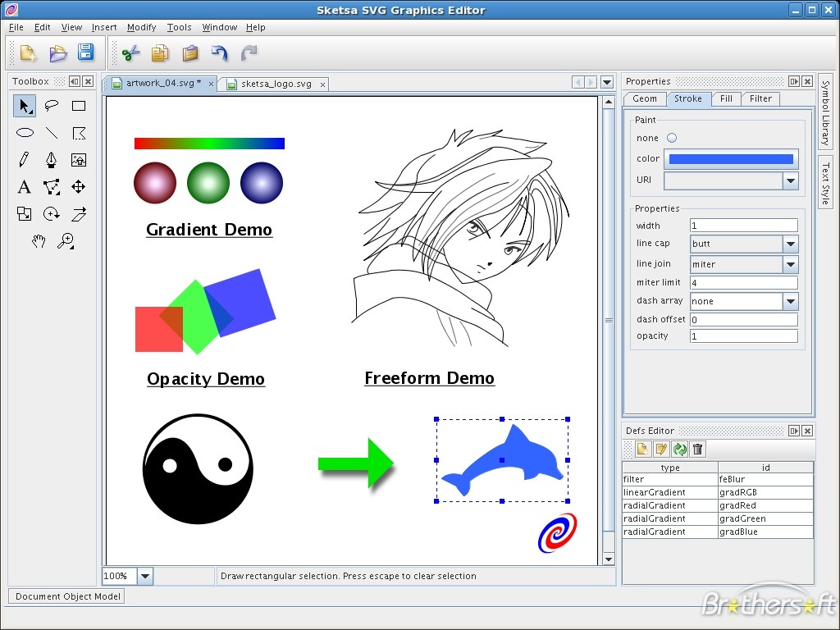The width and height of the screenshot is (840, 630).
Task: Delete the selected definition with the trash icon
Action: pos(698,449)
